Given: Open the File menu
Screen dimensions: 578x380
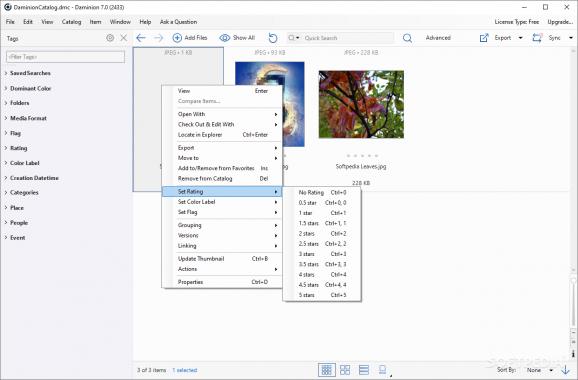Looking at the screenshot, I should [x=10, y=22].
